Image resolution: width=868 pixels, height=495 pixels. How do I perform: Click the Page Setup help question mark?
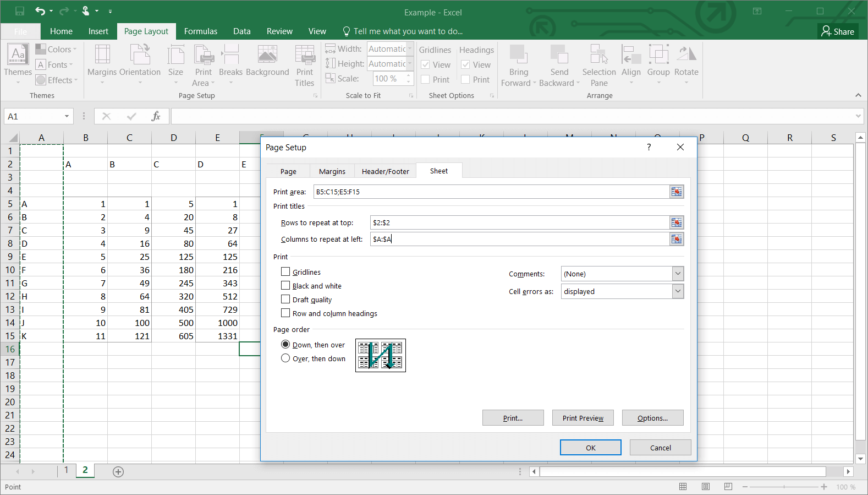649,147
